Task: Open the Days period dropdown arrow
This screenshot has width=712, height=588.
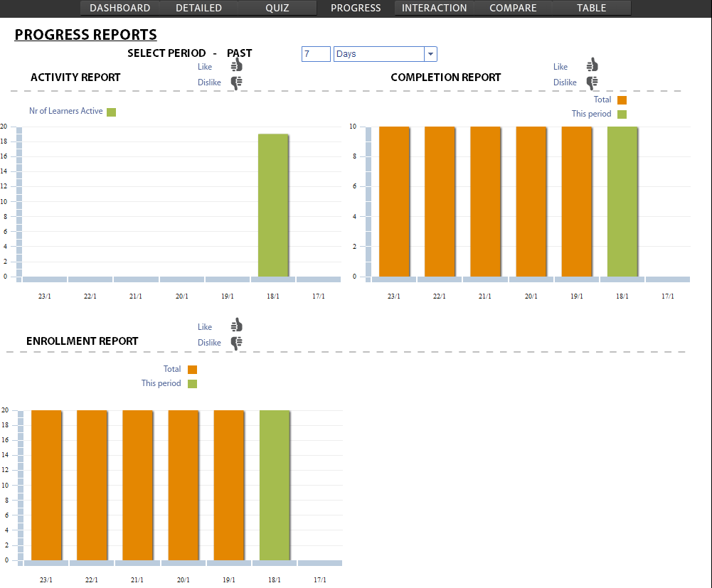Action: tap(430, 54)
